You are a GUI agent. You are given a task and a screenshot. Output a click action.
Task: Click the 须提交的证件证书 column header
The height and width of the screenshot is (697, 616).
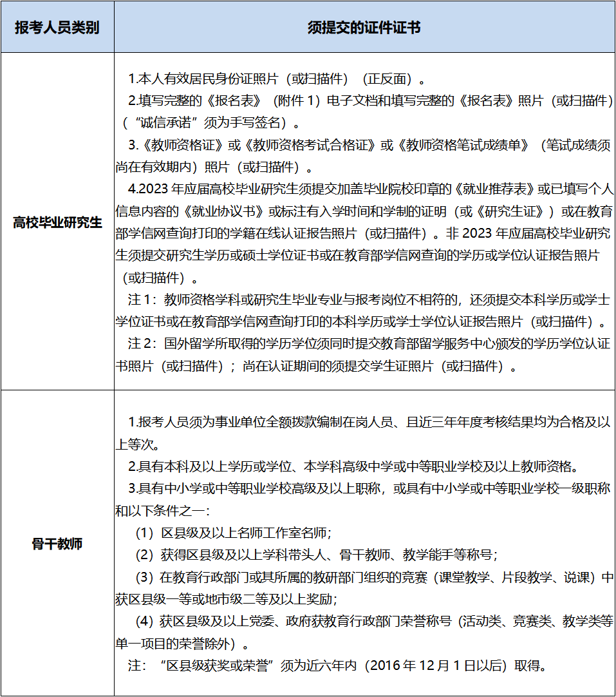tap(364, 28)
